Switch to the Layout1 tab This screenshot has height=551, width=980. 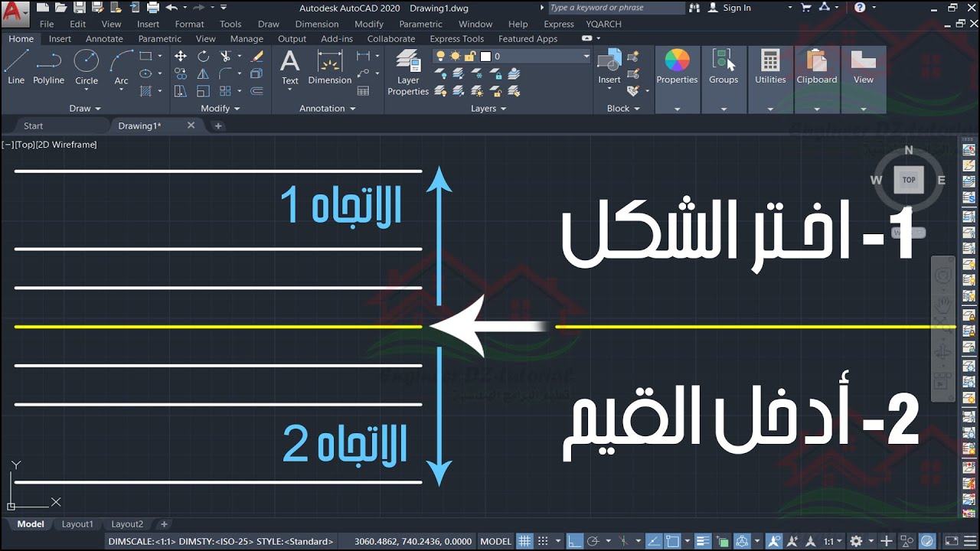coord(77,524)
